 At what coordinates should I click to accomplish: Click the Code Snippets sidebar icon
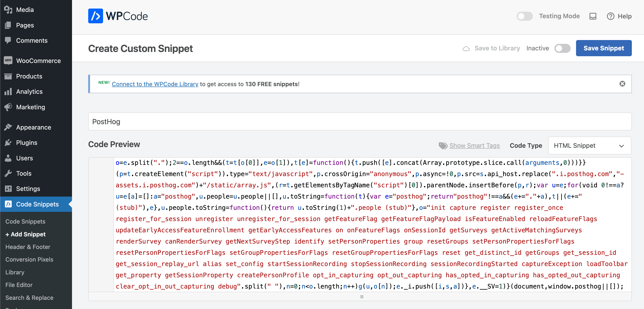click(x=8, y=204)
